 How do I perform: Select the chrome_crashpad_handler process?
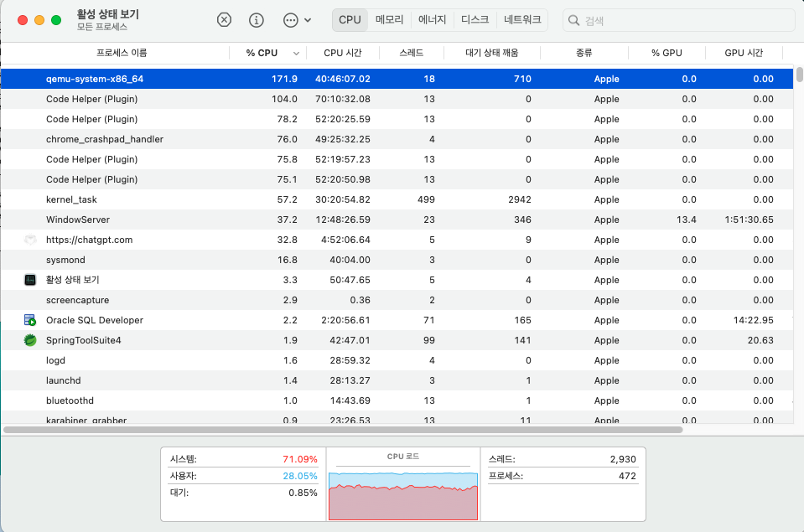tap(397, 139)
